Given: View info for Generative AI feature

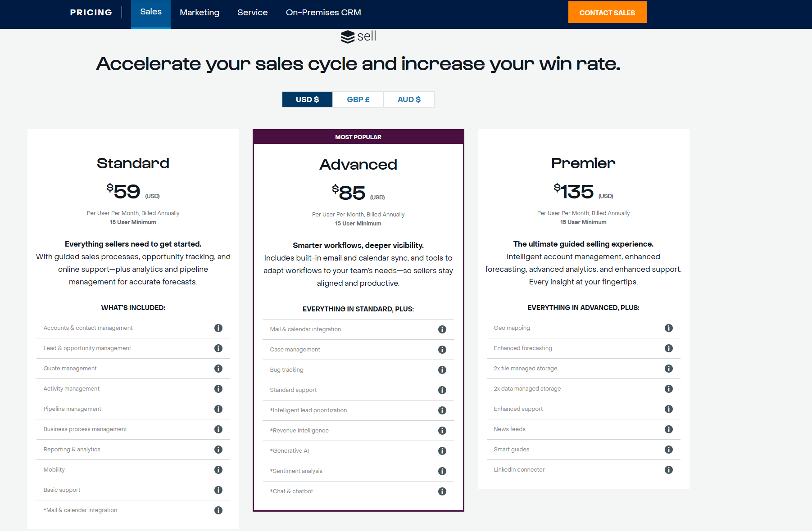Looking at the screenshot, I should [442, 451].
